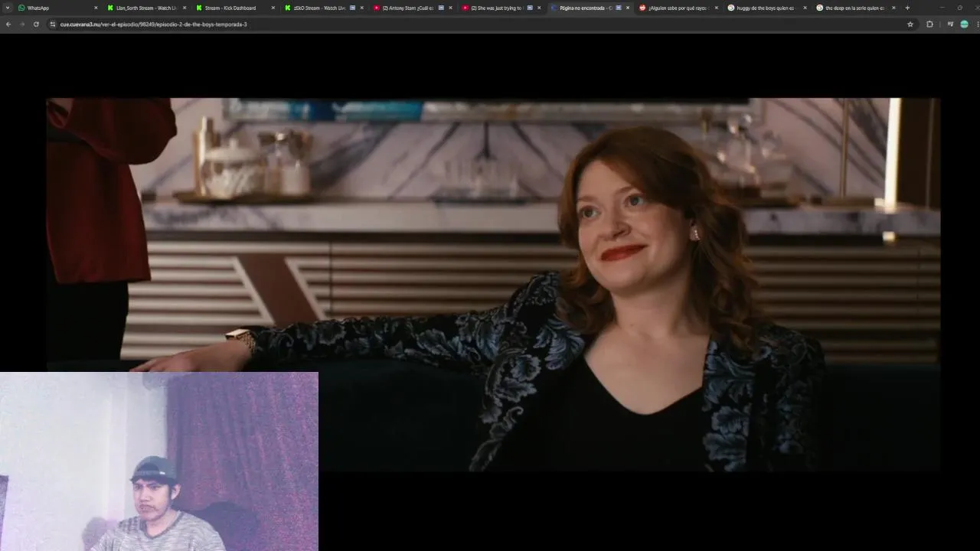Open the Chrome three-dot menu
The image size is (980, 551).
tap(977, 24)
